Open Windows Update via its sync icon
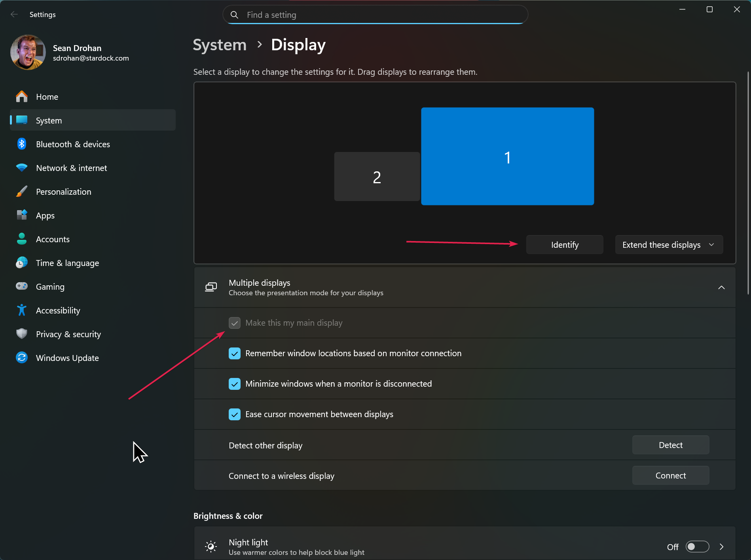 pyautogui.click(x=22, y=358)
